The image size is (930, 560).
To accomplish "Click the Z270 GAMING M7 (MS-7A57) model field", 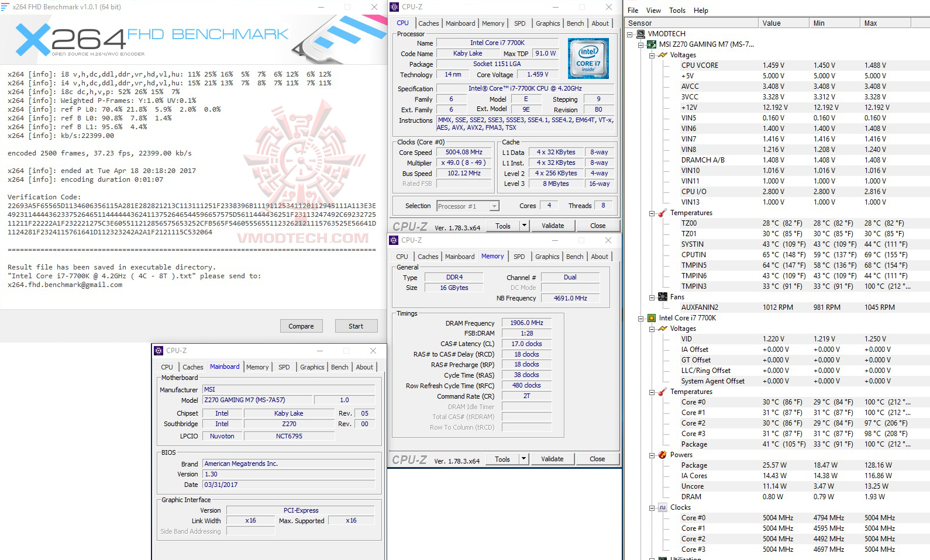I will pos(257,400).
